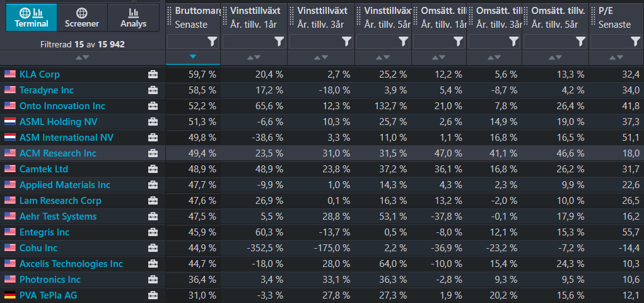Open the Onto Innovation Inc link
Screen dimensions: 644x303
point(62,106)
